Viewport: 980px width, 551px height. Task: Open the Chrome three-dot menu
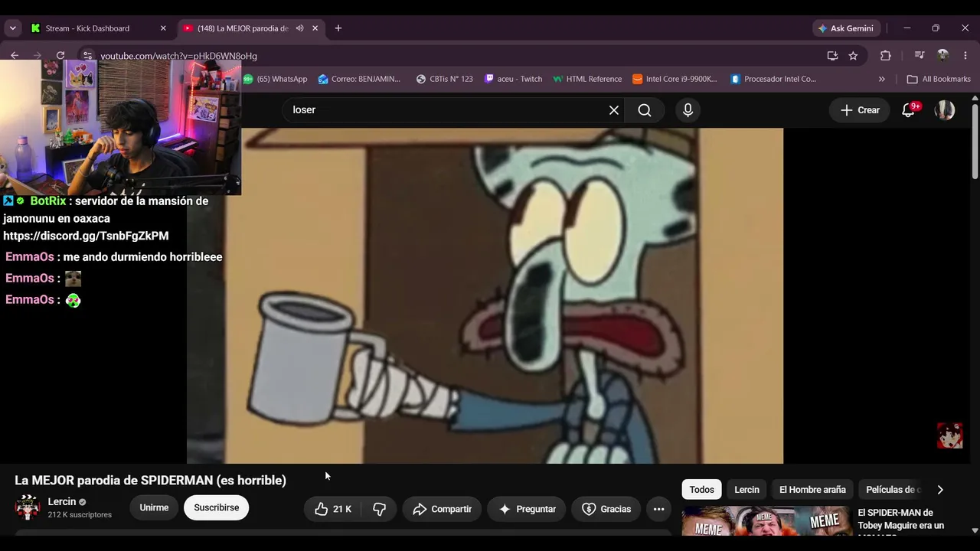[x=965, y=56]
